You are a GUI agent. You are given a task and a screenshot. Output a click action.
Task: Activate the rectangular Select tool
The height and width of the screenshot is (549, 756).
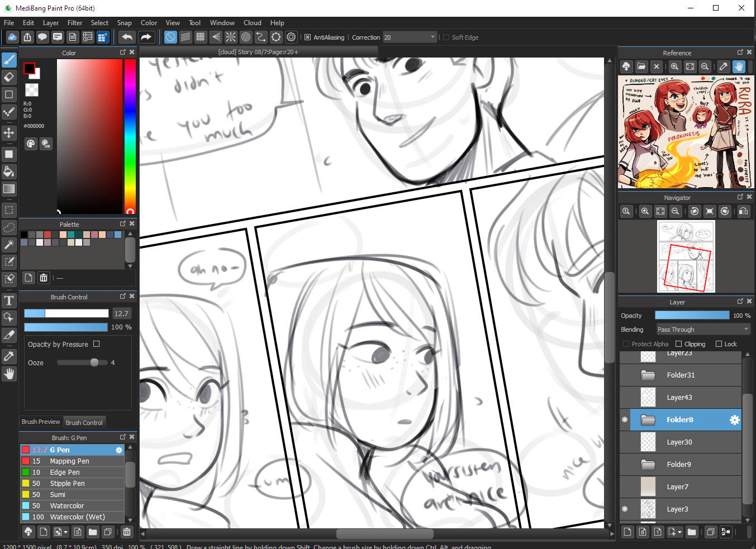tap(9, 211)
